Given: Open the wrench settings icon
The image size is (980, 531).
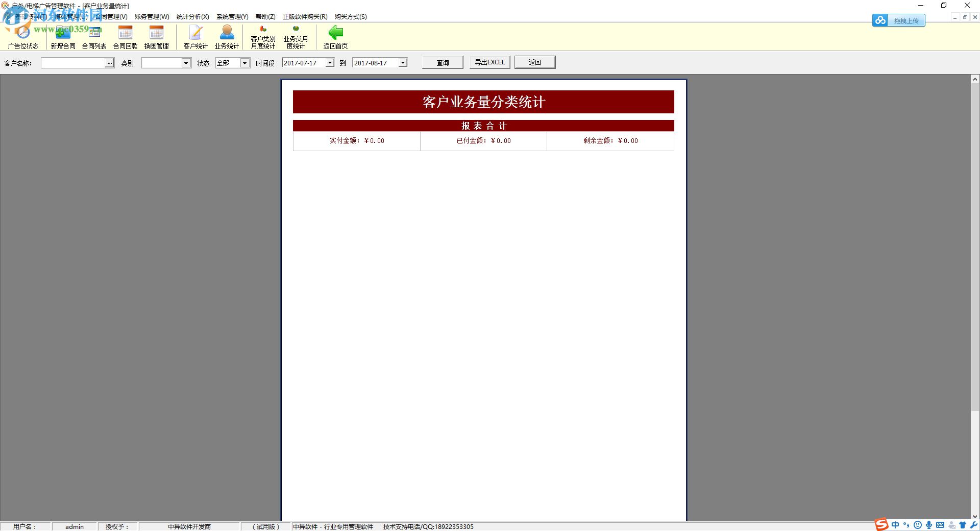Looking at the screenshot, I should coord(973,525).
